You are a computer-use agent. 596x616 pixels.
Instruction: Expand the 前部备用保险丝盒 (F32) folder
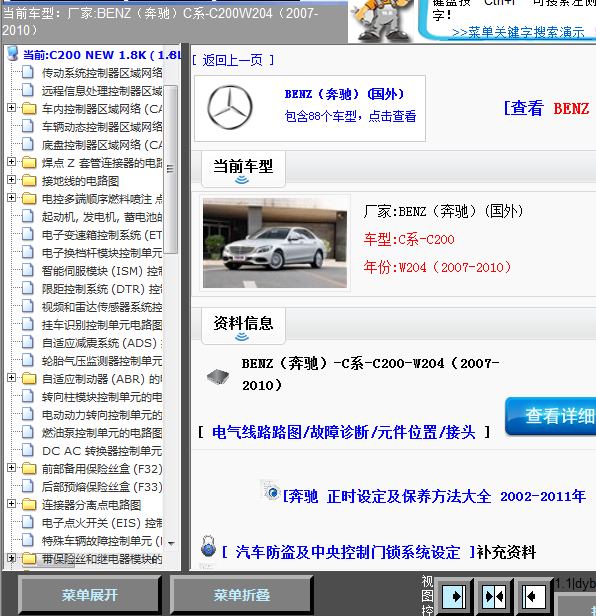tap(11, 467)
